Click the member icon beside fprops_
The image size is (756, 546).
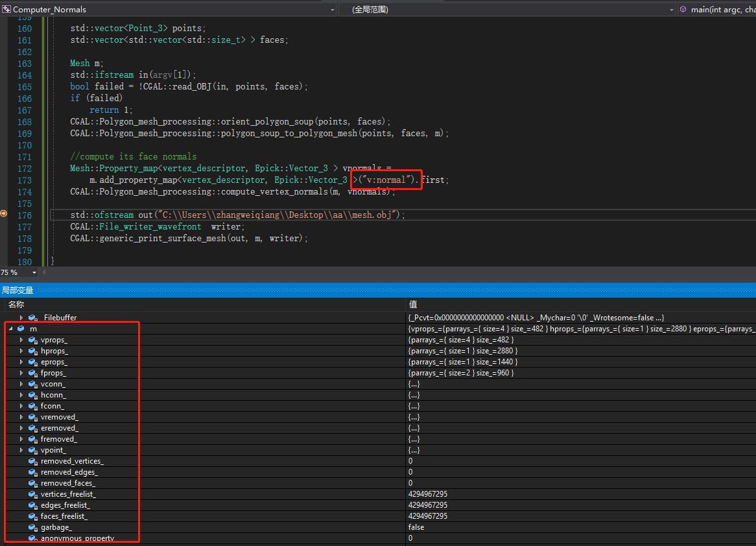32,372
